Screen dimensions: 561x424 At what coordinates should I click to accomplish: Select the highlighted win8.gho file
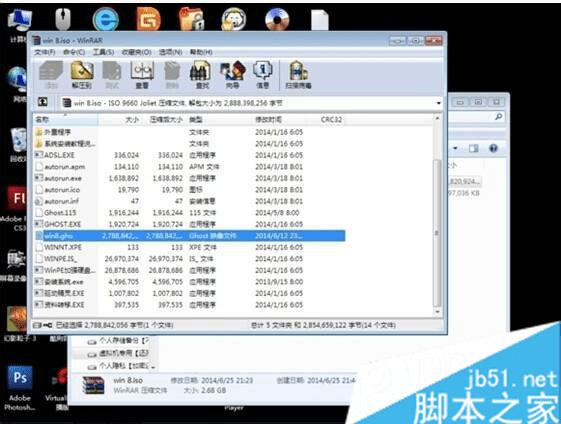(x=190, y=236)
